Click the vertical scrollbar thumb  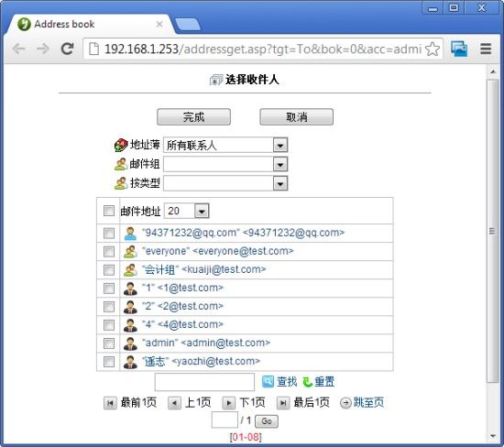(492, 231)
